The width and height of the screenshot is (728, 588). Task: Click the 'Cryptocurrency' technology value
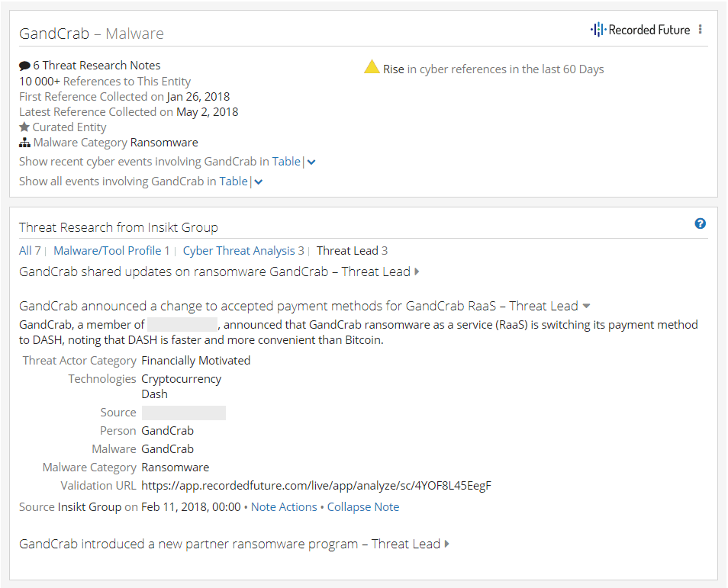click(182, 379)
